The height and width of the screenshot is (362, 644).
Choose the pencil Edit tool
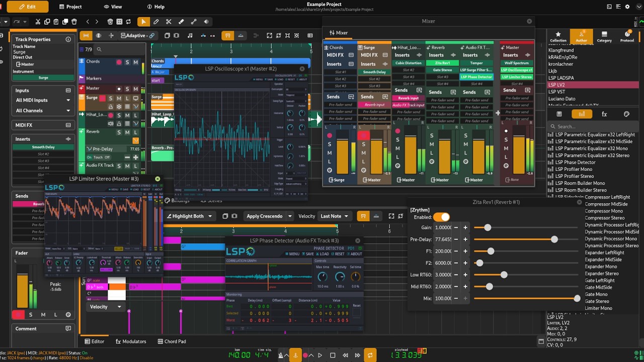[156, 22]
